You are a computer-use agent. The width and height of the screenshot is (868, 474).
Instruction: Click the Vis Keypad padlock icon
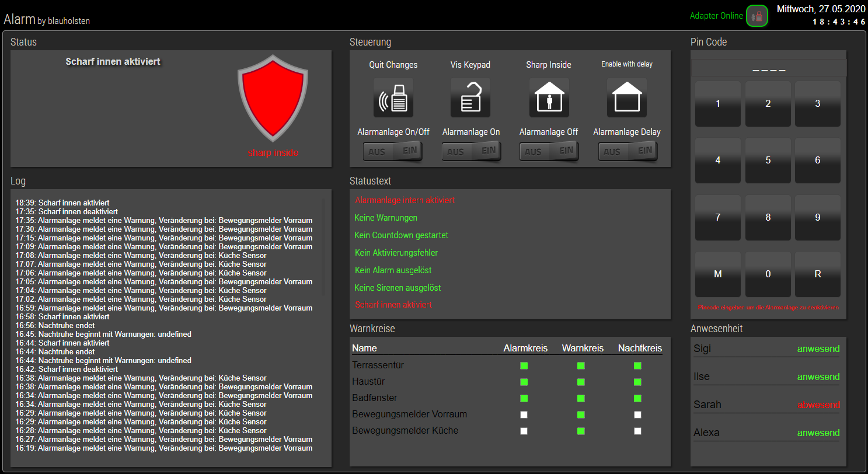pos(470,97)
